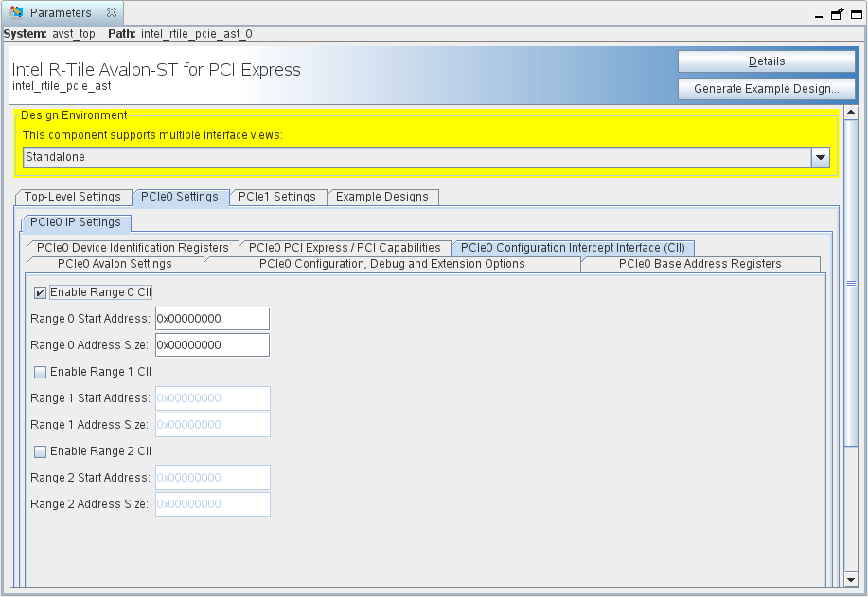Open the PCIe1 Settings tab
Viewport: 868px width, 597px height.
[x=276, y=197]
